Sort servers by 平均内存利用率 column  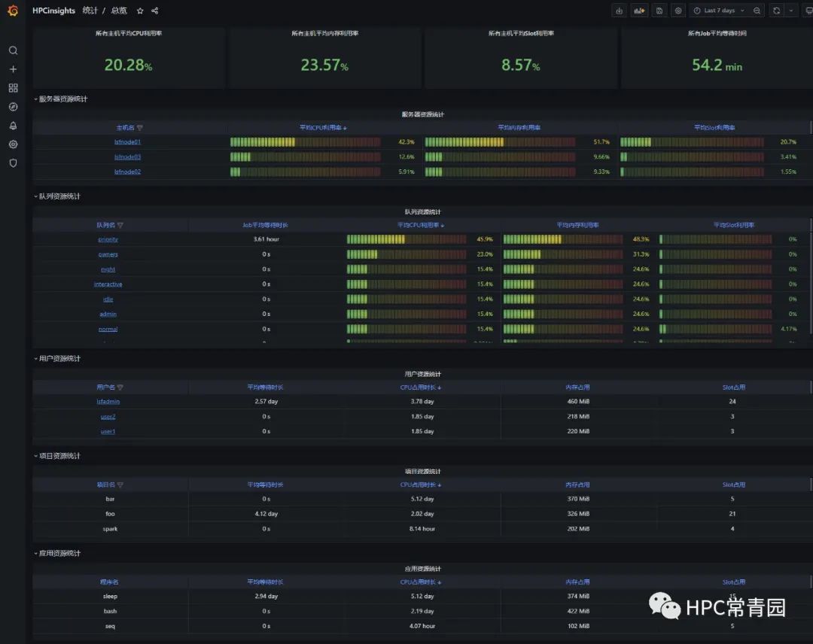(519, 127)
